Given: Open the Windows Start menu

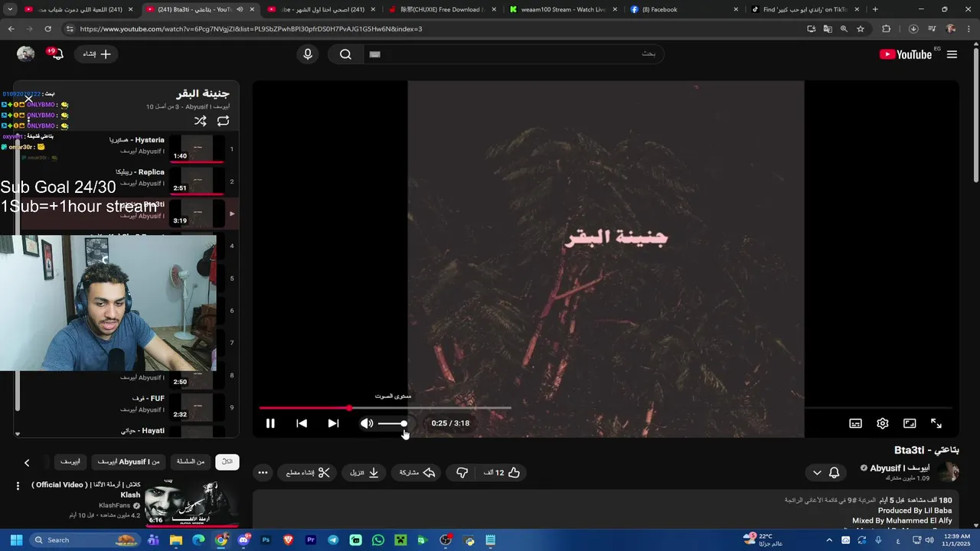Looking at the screenshot, I should [x=16, y=540].
